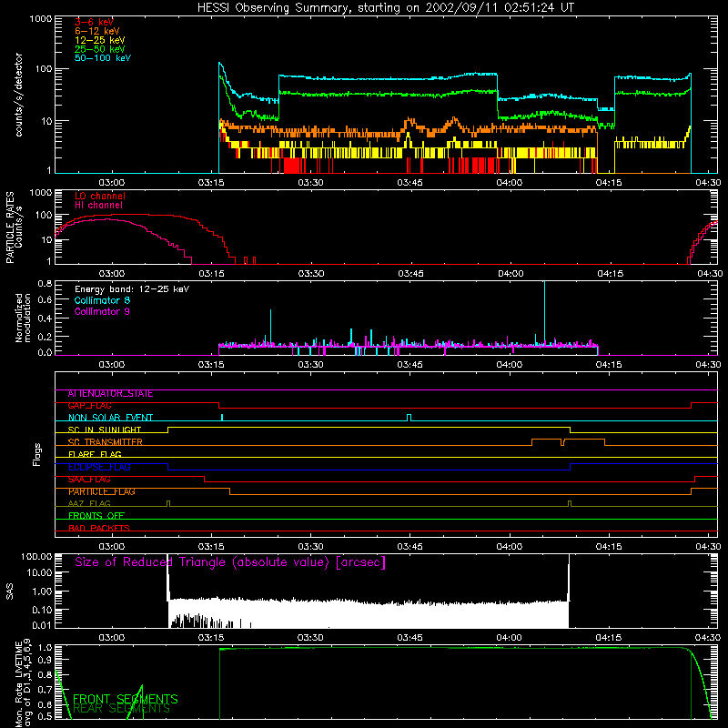Click the FLARE_FLAG label
The height and width of the screenshot is (728, 728).
pyautogui.click(x=95, y=454)
